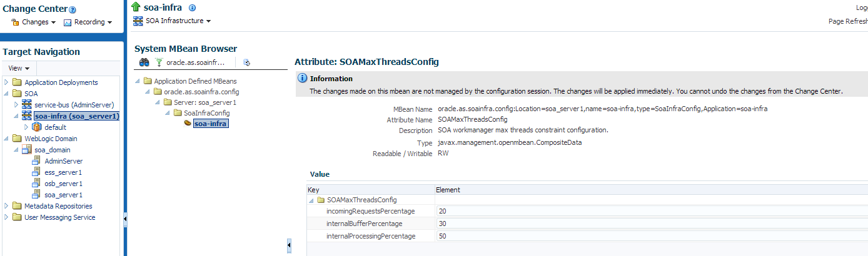Open the SOA Infrastructure menu

(172, 21)
